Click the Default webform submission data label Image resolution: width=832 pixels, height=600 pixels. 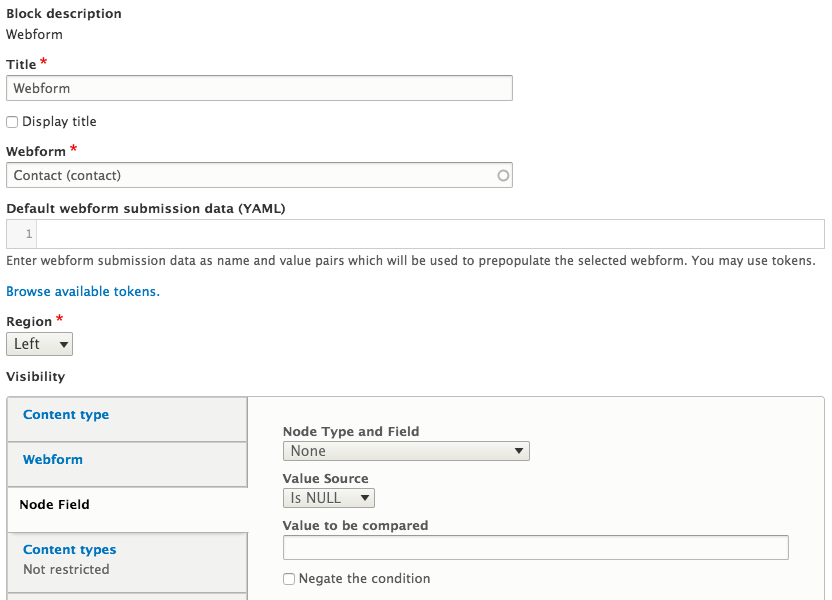click(x=145, y=209)
